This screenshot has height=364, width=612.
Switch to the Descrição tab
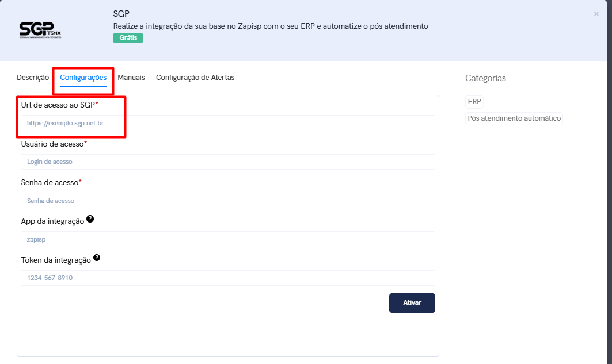[x=33, y=78]
